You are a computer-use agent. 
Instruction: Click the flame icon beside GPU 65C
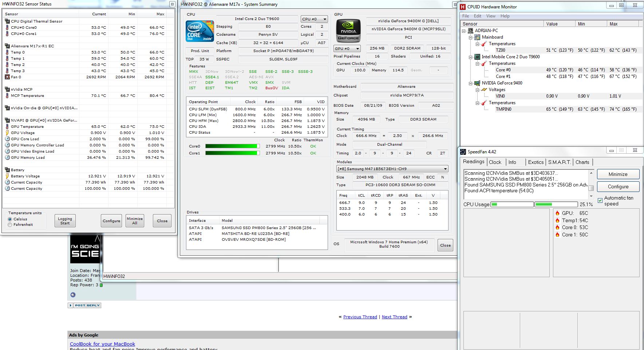[x=557, y=213]
